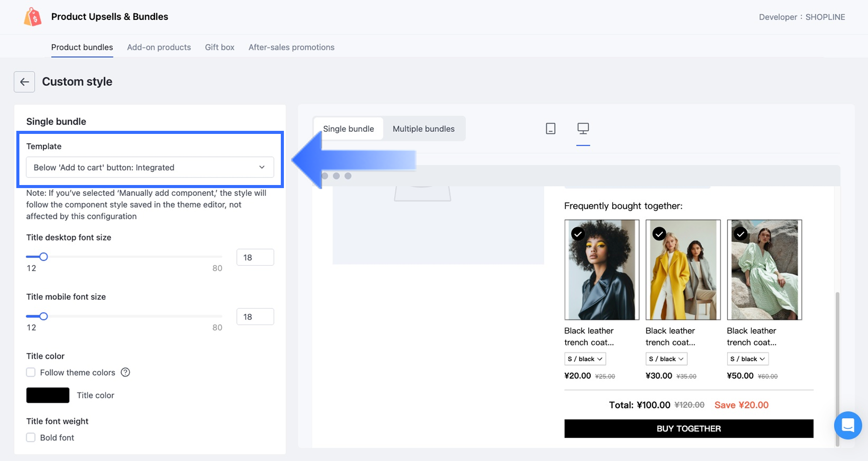868x461 pixels.
Task: Click the BUY TOGETHER button
Action: pyautogui.click(x=688, y=429)
